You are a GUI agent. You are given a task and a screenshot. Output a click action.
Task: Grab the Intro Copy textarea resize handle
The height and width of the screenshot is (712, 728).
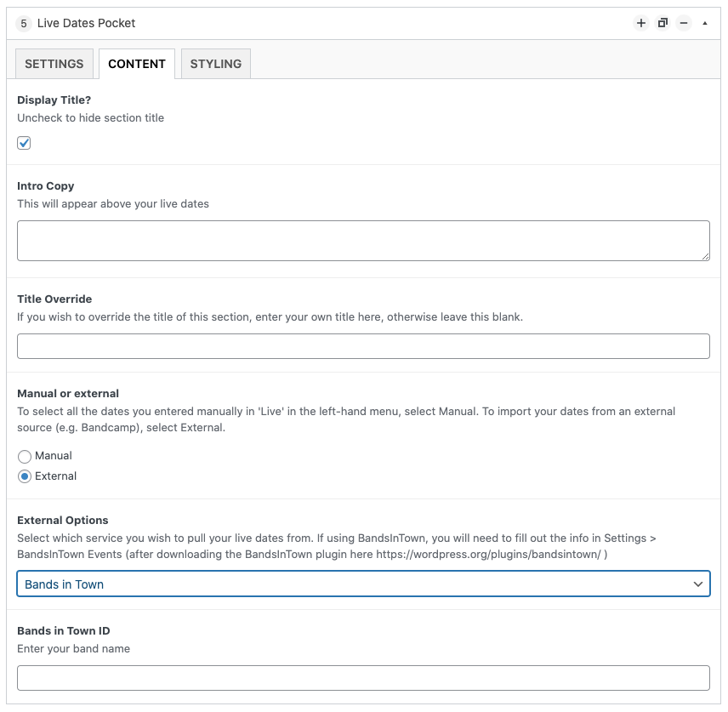point(706,256)
